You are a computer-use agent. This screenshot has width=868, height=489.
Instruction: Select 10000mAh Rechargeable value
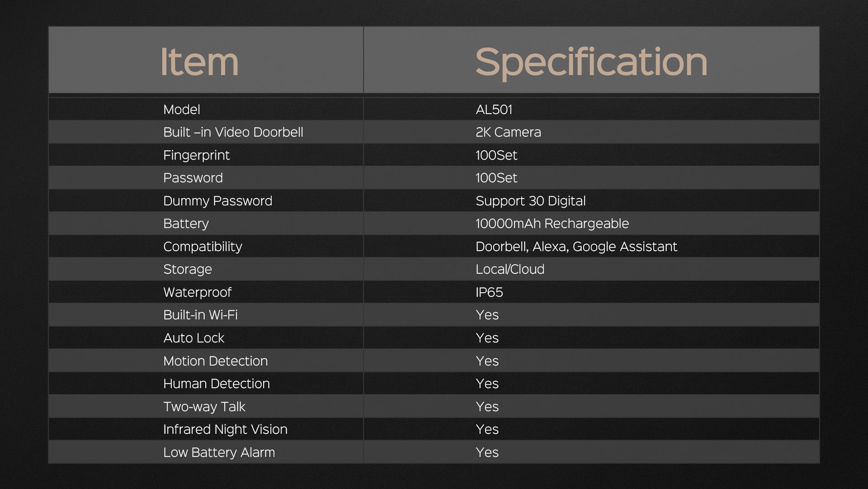(552, 223)
